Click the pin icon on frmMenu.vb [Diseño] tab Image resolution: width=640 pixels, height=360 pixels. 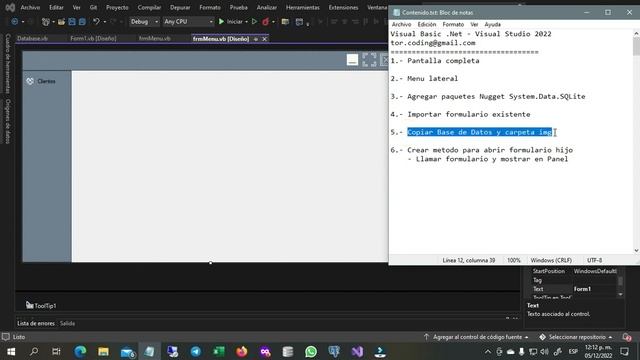tap(256, 39)
